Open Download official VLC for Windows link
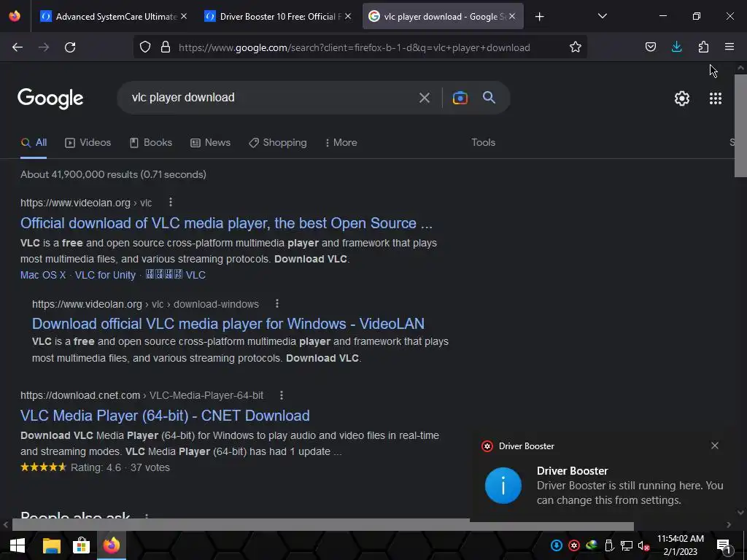Image resolution: width=747 pixels, height=560 pixels. pyautogui.click(x=228, y=324)
